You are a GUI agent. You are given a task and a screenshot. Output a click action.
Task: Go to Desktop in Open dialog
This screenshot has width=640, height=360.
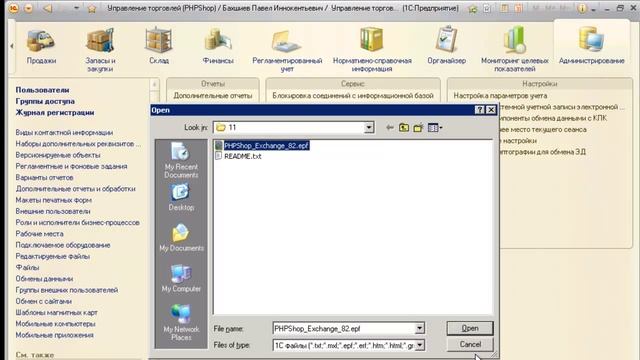pyautogui.click(x=181, y=198)
